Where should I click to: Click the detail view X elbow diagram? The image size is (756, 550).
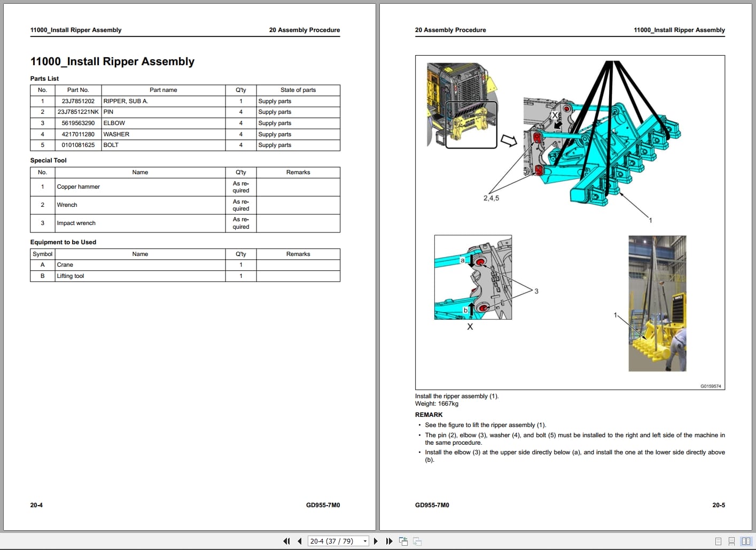point(473,277)
